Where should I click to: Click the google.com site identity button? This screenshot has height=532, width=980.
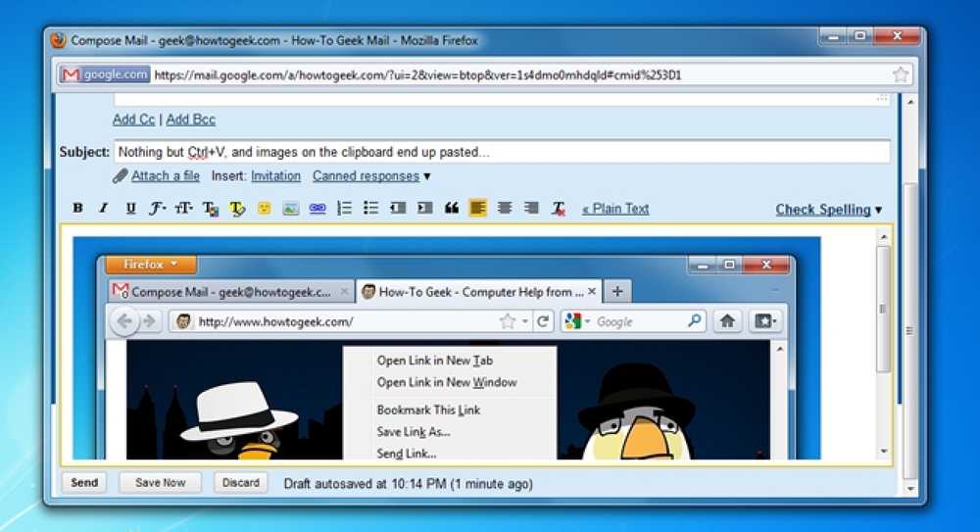(105, 74)
